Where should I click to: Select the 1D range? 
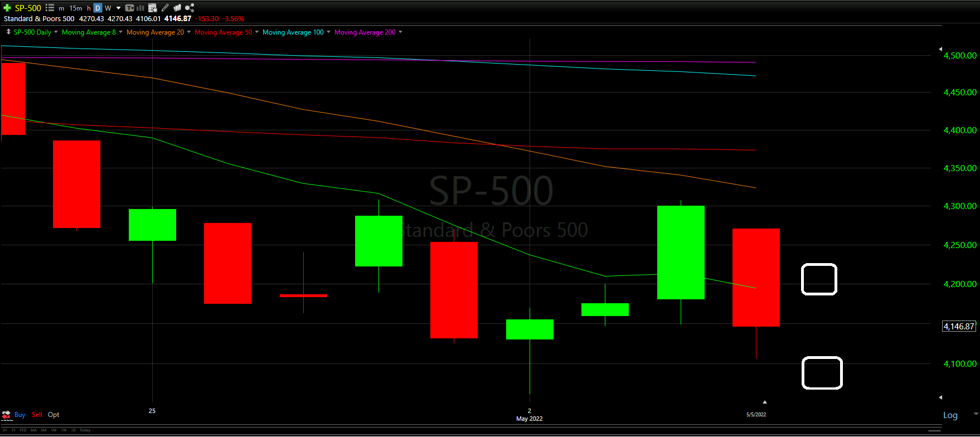(x=73, y=430)
